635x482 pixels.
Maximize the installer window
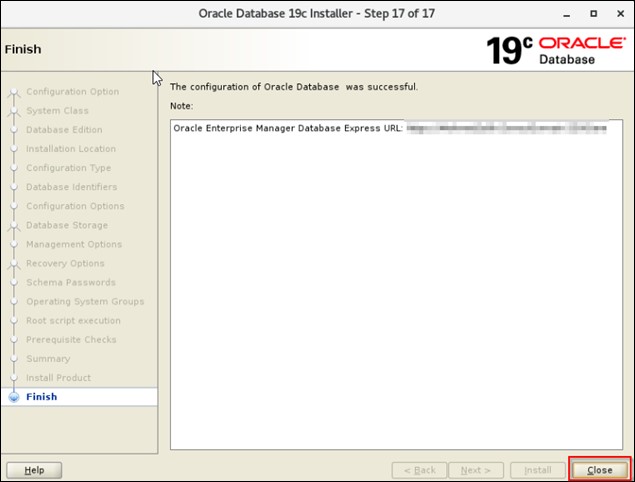(593, 14)
